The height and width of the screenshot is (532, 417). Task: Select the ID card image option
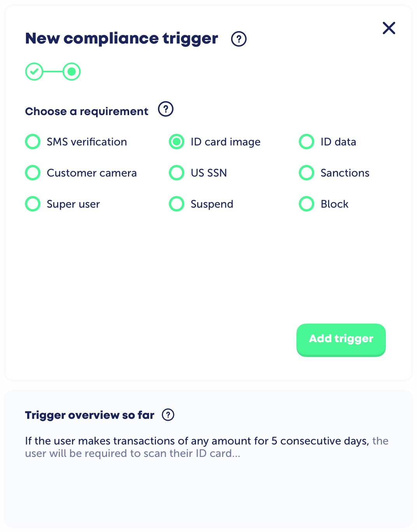pos(177,142)
